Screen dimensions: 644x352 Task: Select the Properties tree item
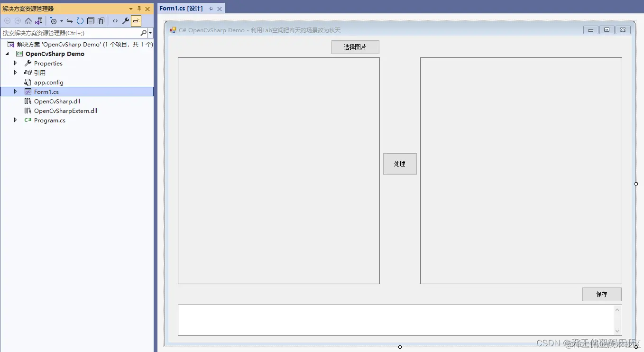(x=48, y=64)
